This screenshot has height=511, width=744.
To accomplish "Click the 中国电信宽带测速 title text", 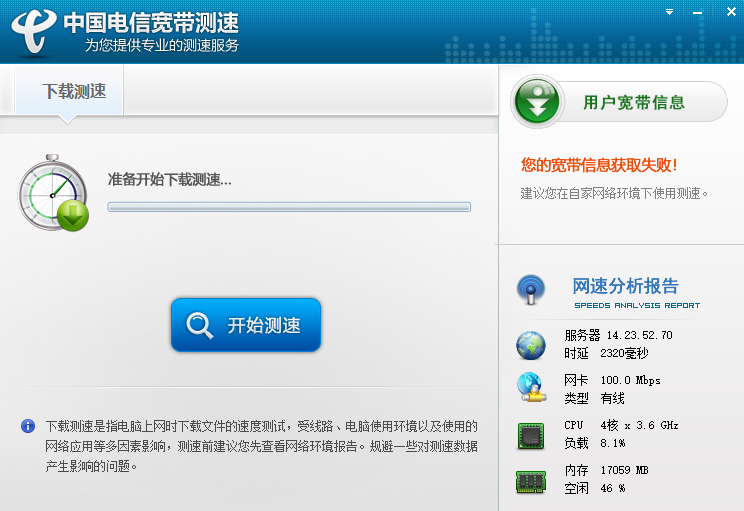I will click(151, 23).
